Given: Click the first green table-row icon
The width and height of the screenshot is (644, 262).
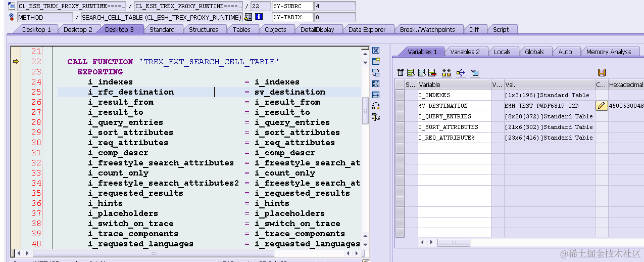Looking at the screenshot, I should [411, 73].
